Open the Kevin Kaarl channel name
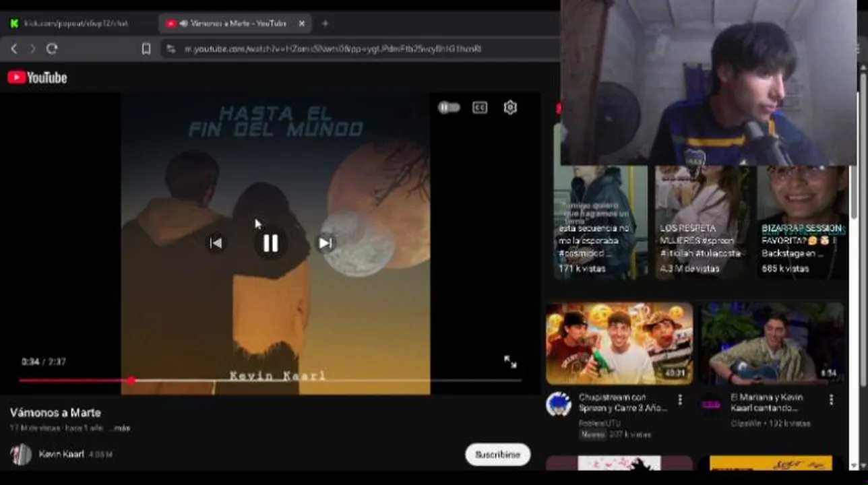 tap(61, 454)
